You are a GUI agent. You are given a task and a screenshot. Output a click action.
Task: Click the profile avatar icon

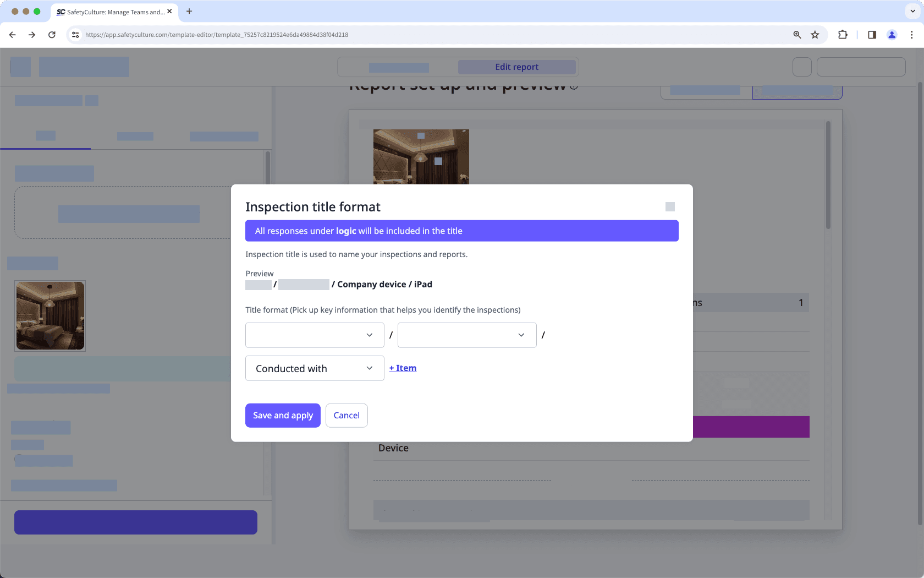pos(892,34)
